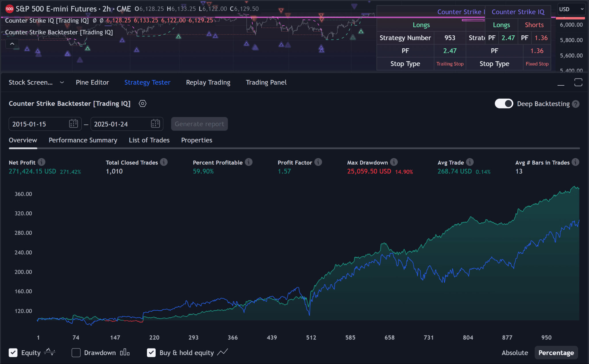Show Percent Profitable info icon

[x=249, y=162]
